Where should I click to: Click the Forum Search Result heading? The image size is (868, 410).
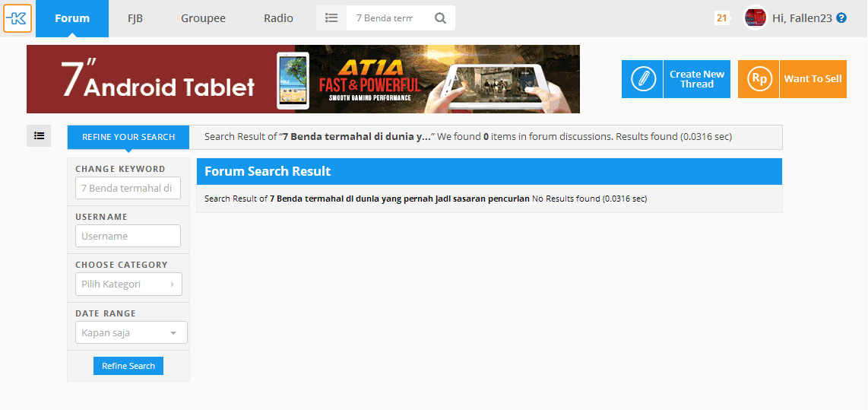click(x=268, y=171)
